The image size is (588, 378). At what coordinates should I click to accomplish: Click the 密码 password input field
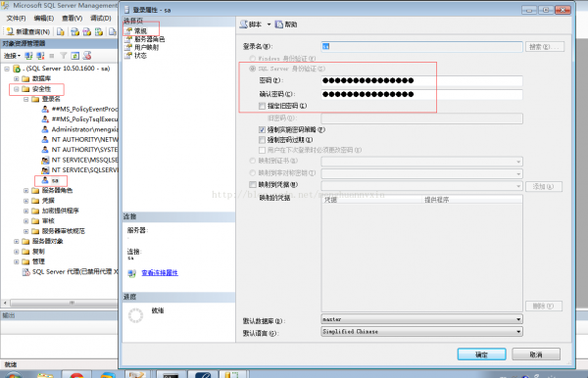click(421, 80)
